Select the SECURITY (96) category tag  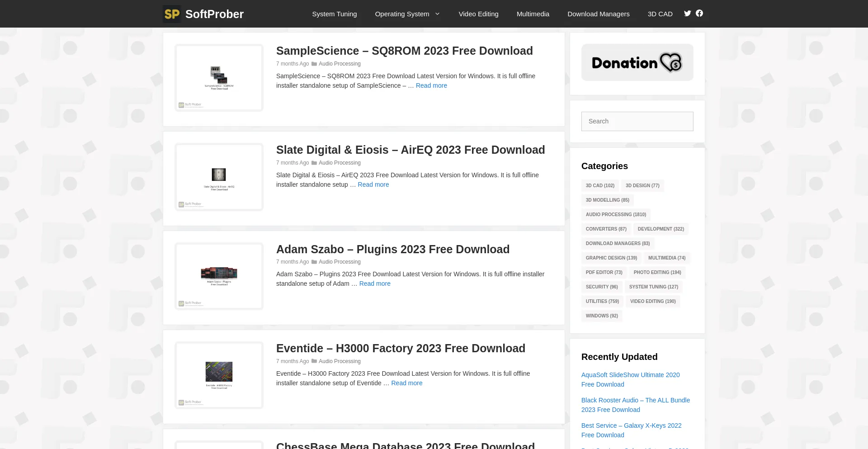point(602,287)
